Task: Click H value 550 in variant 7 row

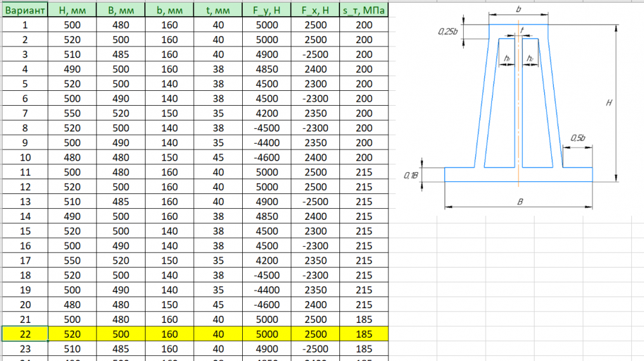Action: coord(72,113)
